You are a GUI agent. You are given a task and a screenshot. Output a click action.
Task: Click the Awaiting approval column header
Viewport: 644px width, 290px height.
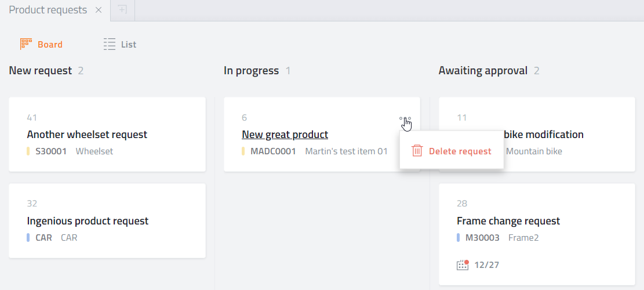click(x=483, y=71)
